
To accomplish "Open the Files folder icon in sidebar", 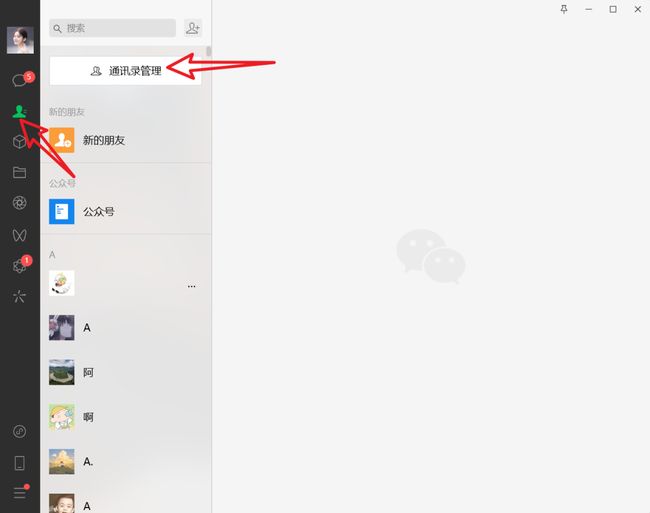I will [x=19, y=172].
